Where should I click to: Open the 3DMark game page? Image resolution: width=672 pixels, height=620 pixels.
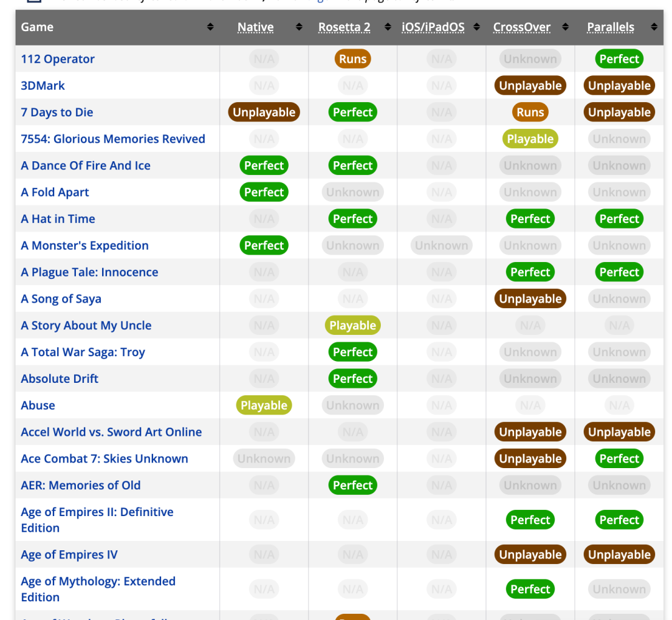pos(43,85)
